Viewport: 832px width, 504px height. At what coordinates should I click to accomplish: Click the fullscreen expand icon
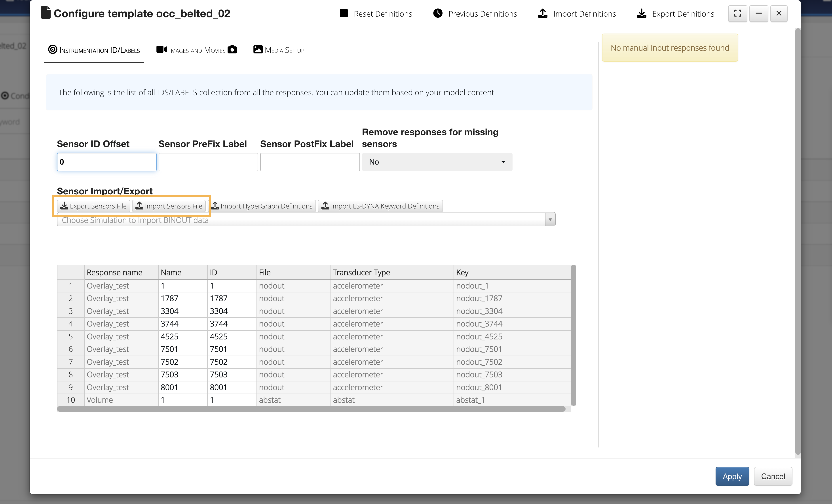[737, 13]
